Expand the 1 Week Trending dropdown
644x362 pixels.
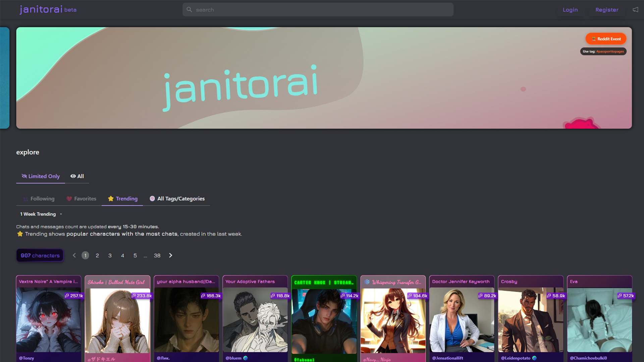click(x=41, y=214)
